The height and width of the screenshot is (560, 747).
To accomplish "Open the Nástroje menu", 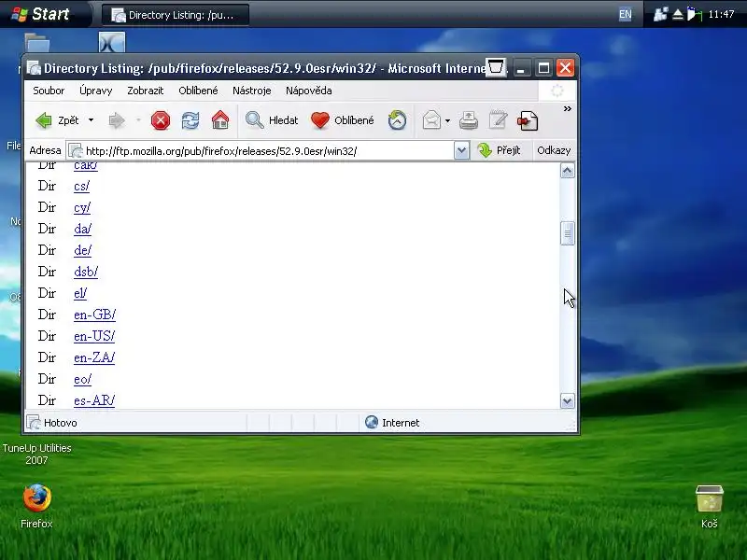I will point(251,91).
